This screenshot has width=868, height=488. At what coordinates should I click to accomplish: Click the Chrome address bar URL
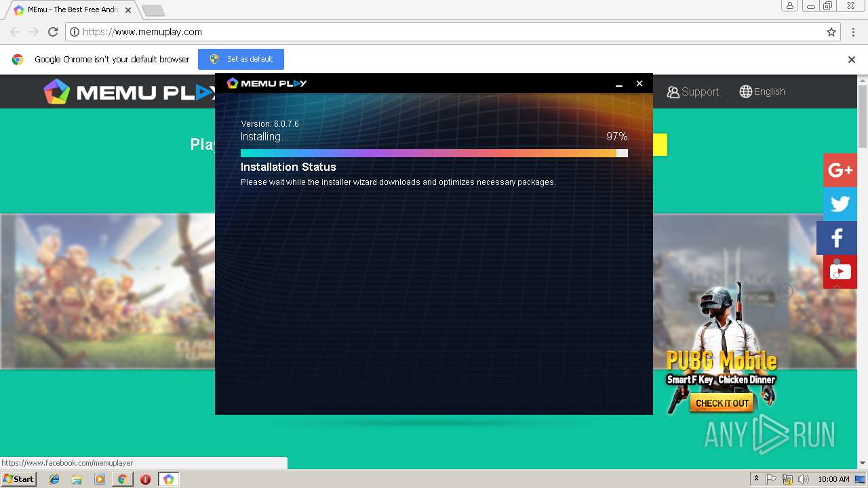142,32
